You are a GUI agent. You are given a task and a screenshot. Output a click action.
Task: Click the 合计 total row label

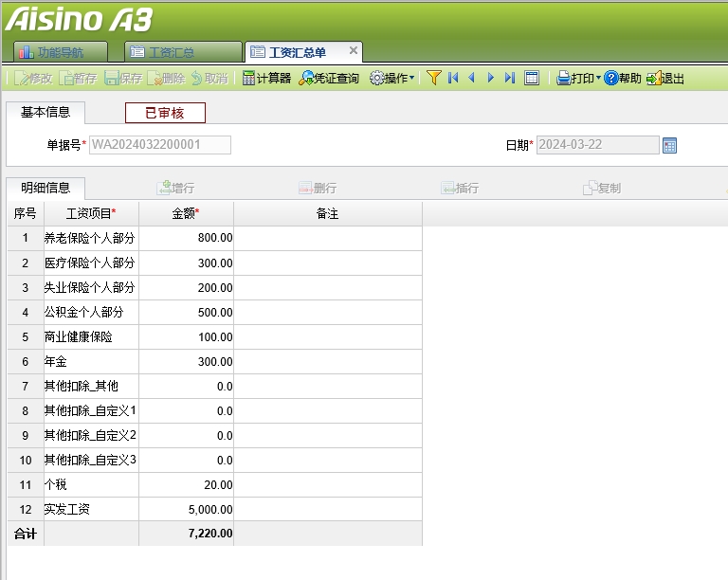point(26,534)
